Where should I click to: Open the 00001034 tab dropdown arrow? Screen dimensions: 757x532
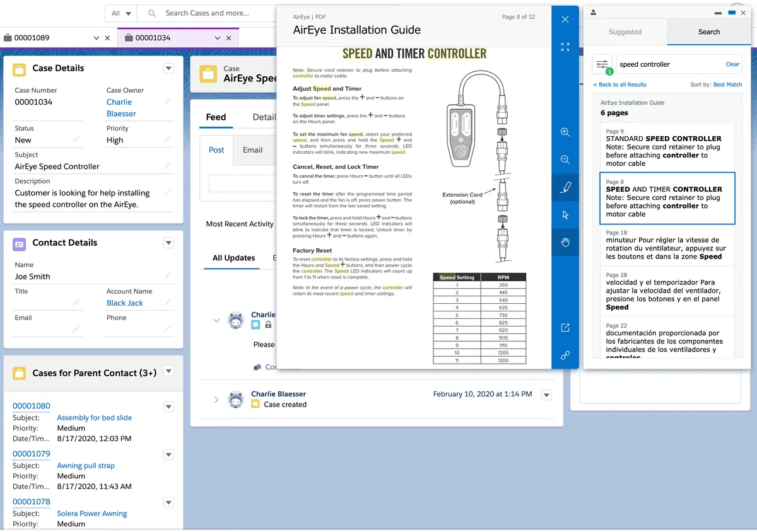tap(217, 38)
